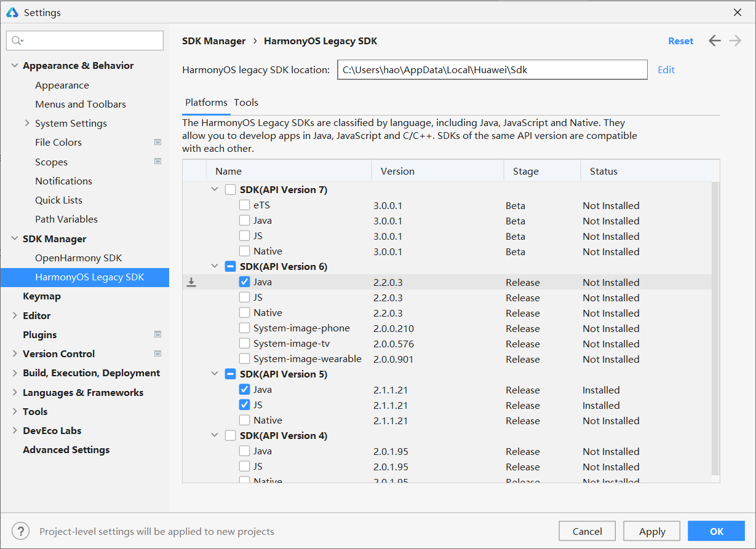
Task: Click the Plugins project-level icon
Action: 157,334
